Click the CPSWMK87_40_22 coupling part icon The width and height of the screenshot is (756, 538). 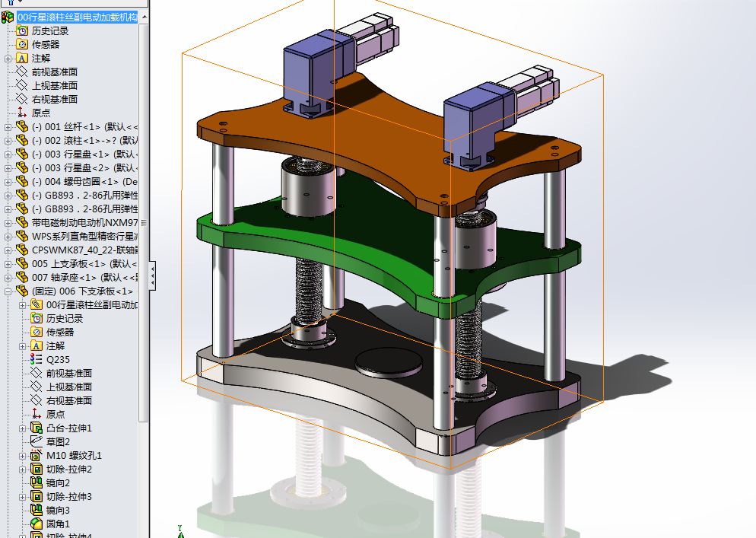(x=22, y=250)
